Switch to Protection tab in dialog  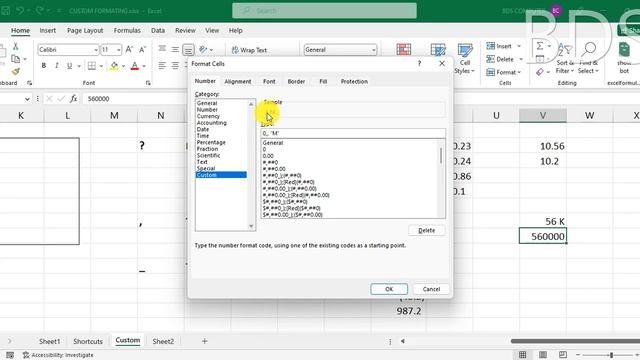point(354,82)
